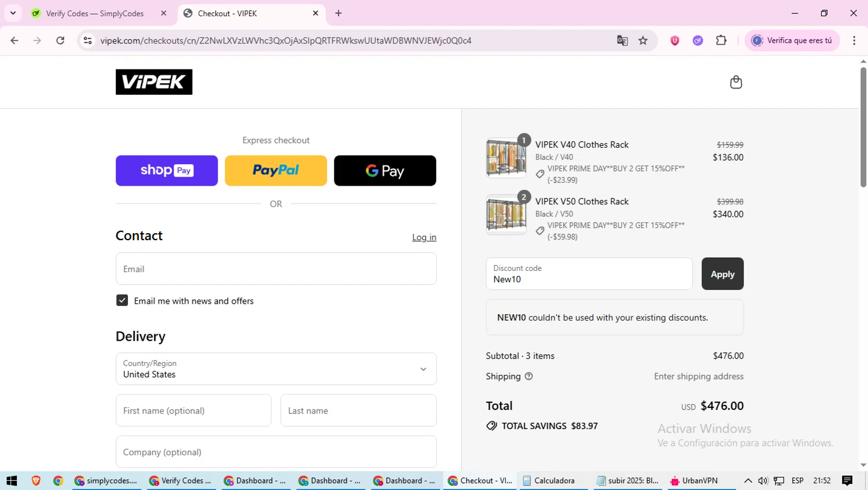Click the VIPEK V50 Clothes Rack thumbnail
The image size is (868, 490).
506,214
